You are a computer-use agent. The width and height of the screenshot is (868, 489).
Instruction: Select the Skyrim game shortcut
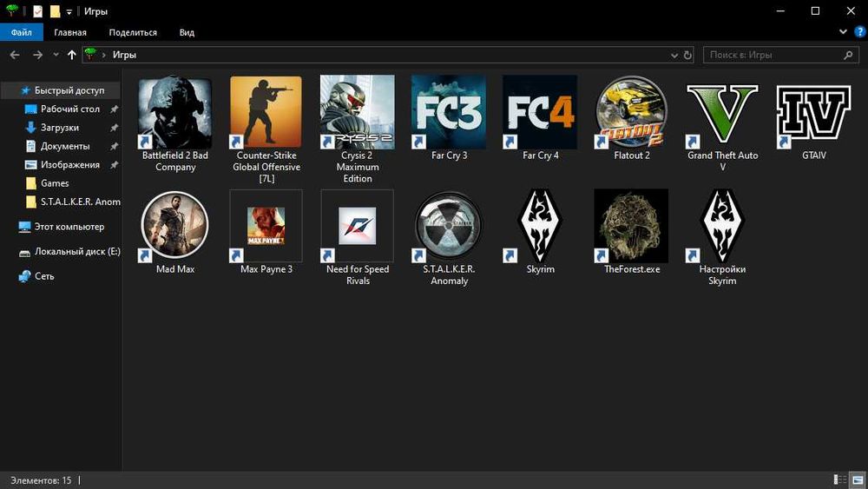[540, 226]
